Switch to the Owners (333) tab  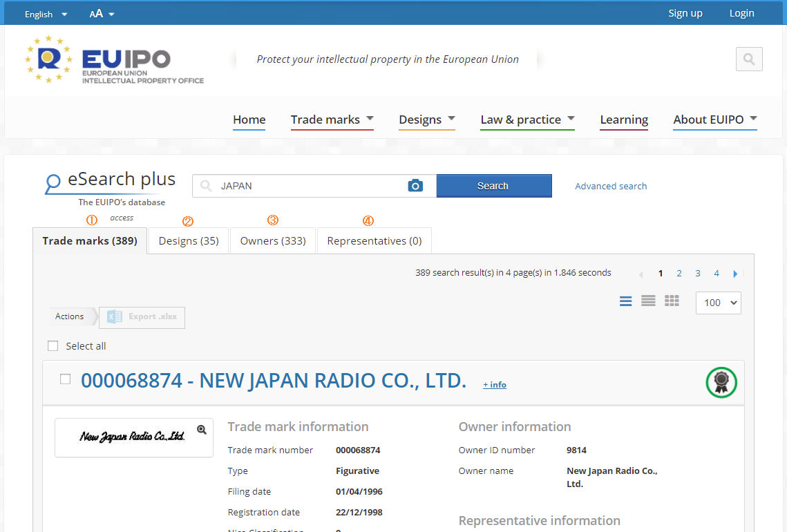[273, 241]
